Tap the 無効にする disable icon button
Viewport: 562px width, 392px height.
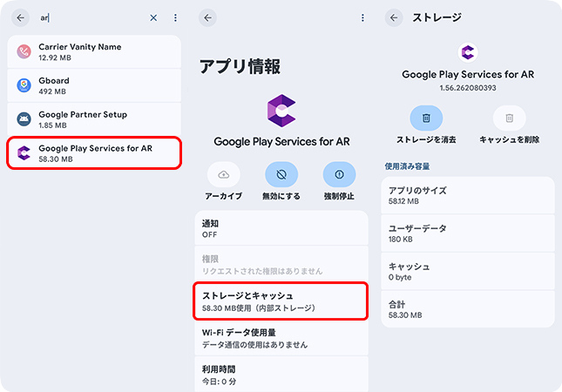point(281,174)
